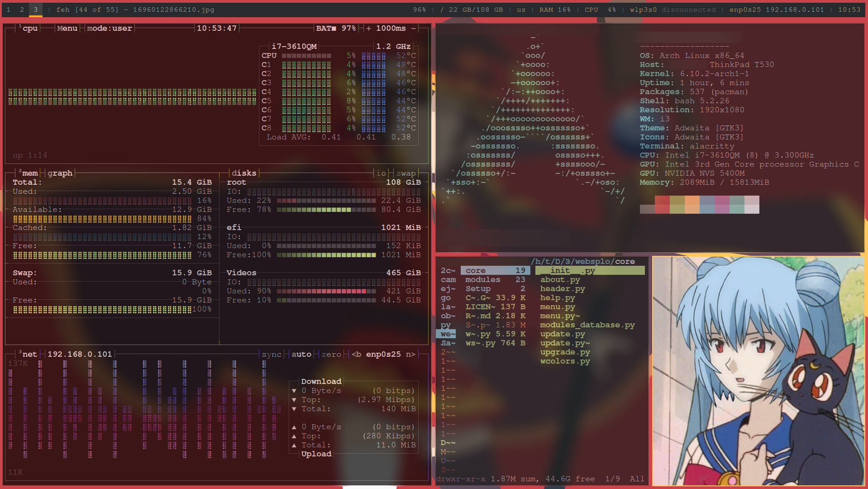868x489 pixels.
Task: Select the Setup entry in ranger
Action: point(496,288)
